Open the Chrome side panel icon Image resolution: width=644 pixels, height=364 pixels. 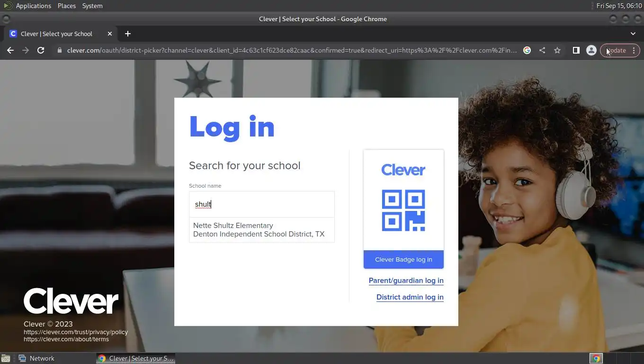tap(576, 50)
